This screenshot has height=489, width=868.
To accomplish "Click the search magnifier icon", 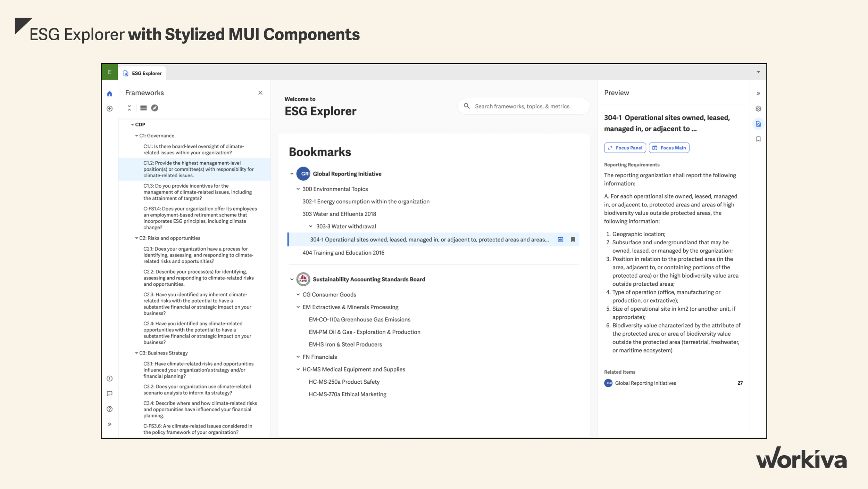I will 467,106.
